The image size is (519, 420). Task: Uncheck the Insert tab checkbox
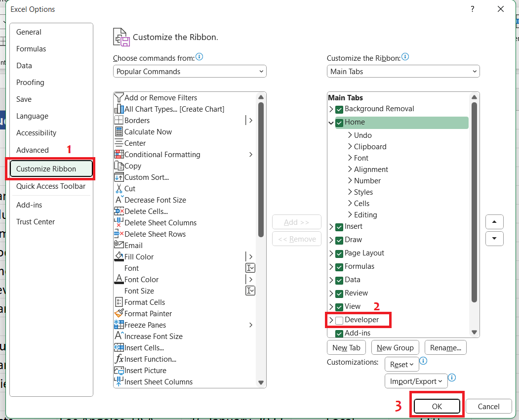(x=339, y=227)
